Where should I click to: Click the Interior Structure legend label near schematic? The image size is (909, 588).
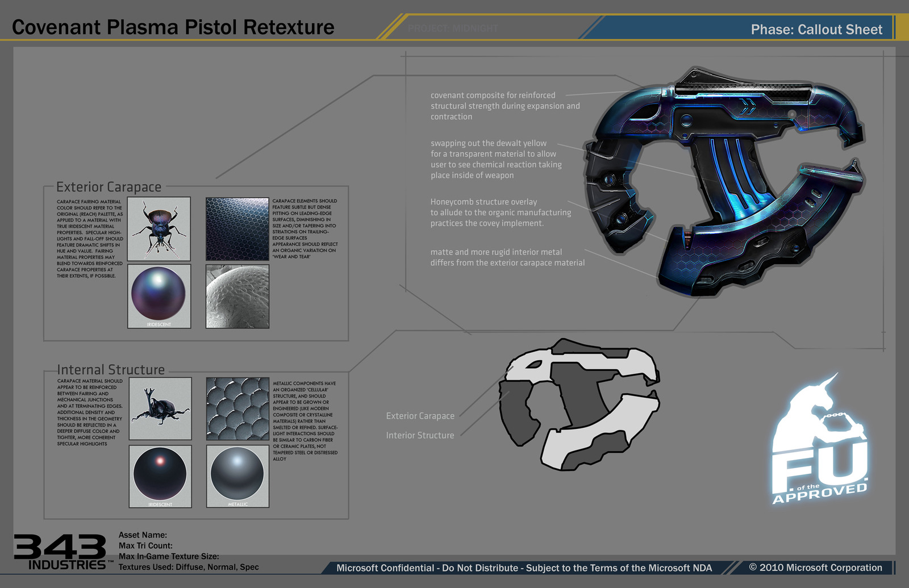(x=420, y=435)
